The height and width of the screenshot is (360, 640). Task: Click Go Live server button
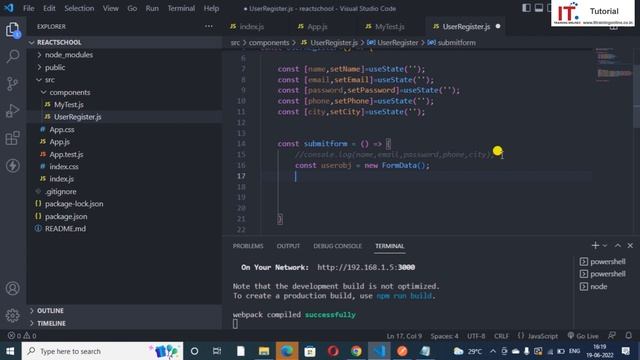(x=583, y=336)
